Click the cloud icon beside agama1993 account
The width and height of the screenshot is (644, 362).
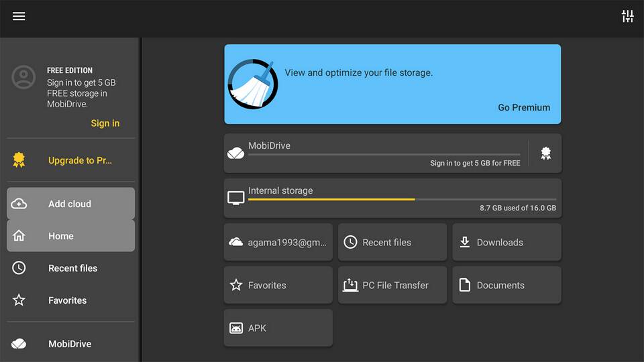[x=235, y=242]
